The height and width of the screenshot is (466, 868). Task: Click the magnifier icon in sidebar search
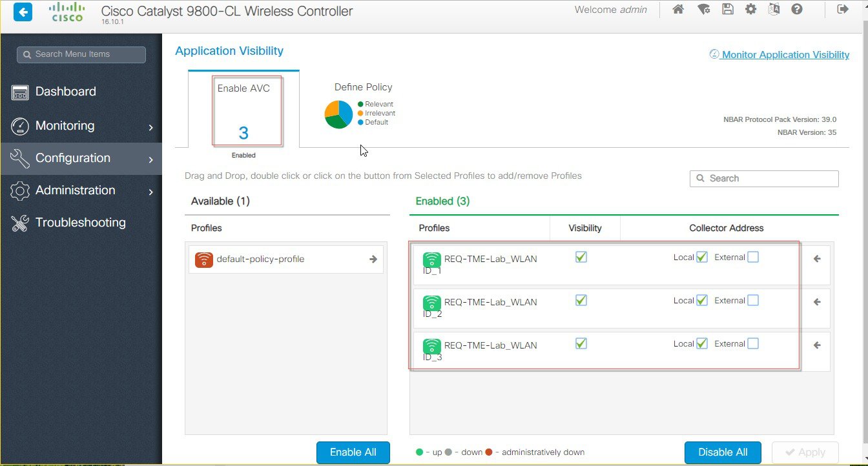(x=27, y=55)
